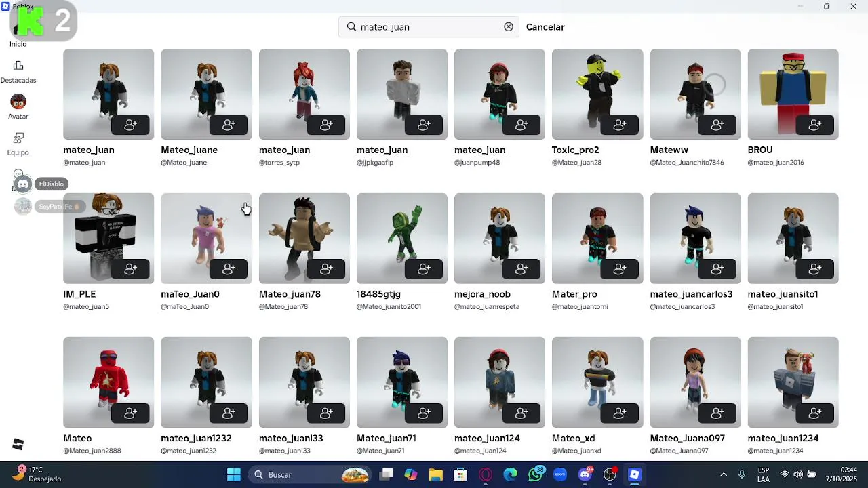868x488 pixels.
Task: Add friend on @jjpkgaaflp card
Action: tap(424, 125)
